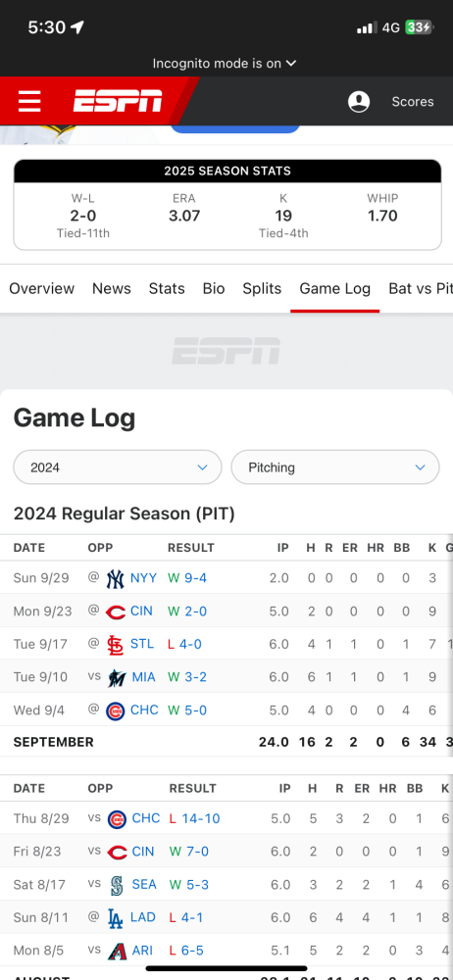Open the CIN team link for 9/23

click(141, 612)
